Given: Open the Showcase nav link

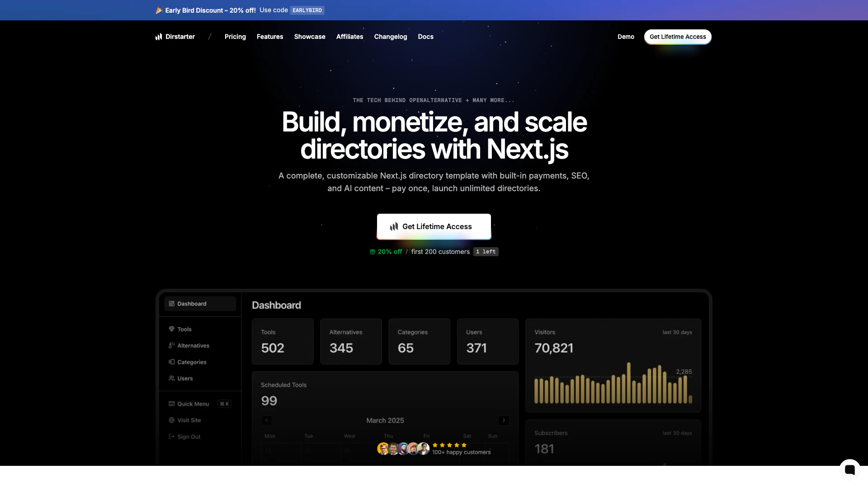Looking at the screenshot, I should (x=310, y=37).
